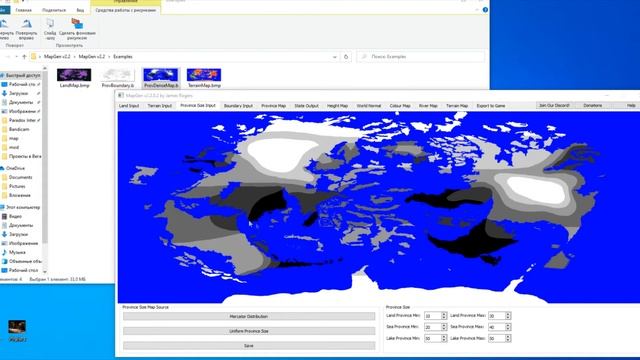Click Join Our Discord button

click(x=554, y=105)
